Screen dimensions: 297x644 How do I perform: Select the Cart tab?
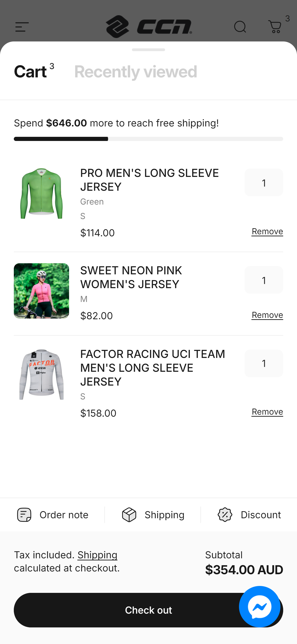click(30, 72)
